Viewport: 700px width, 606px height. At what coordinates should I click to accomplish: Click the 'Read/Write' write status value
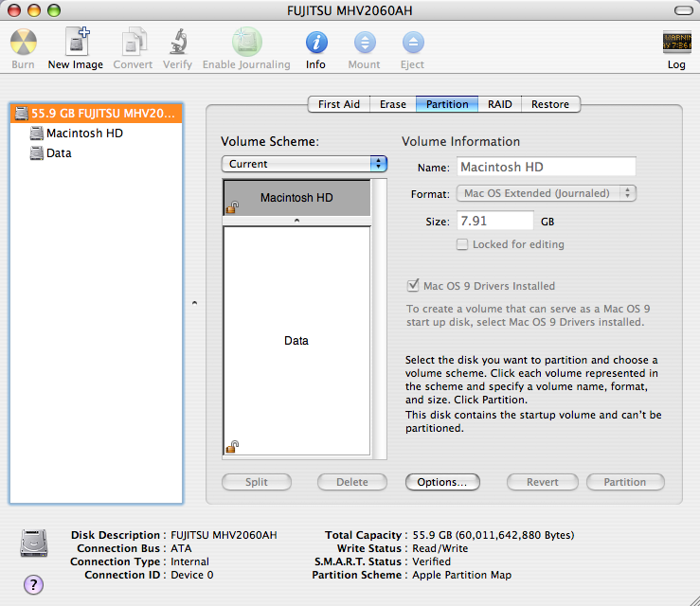pyautogui.click(x=440, y=548)
